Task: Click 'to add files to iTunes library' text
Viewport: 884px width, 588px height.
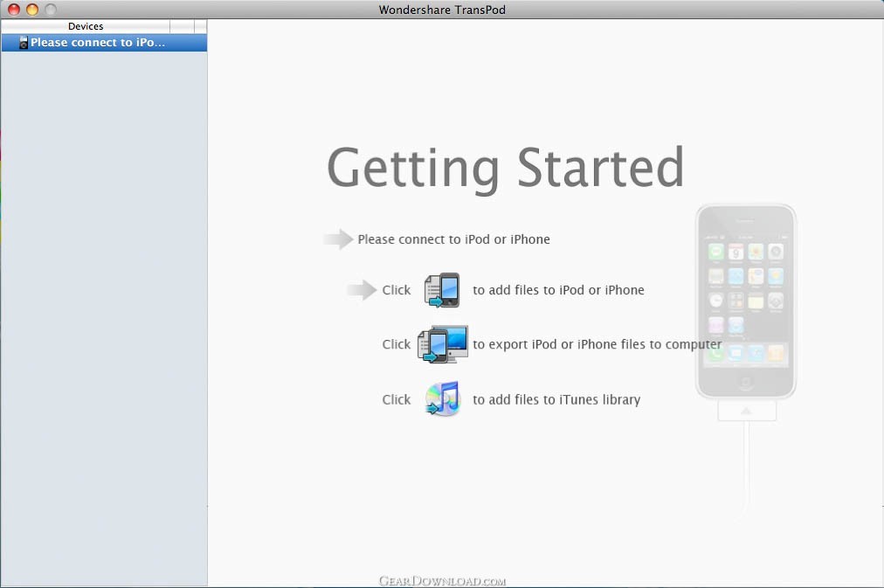Action: pos(556,399)
